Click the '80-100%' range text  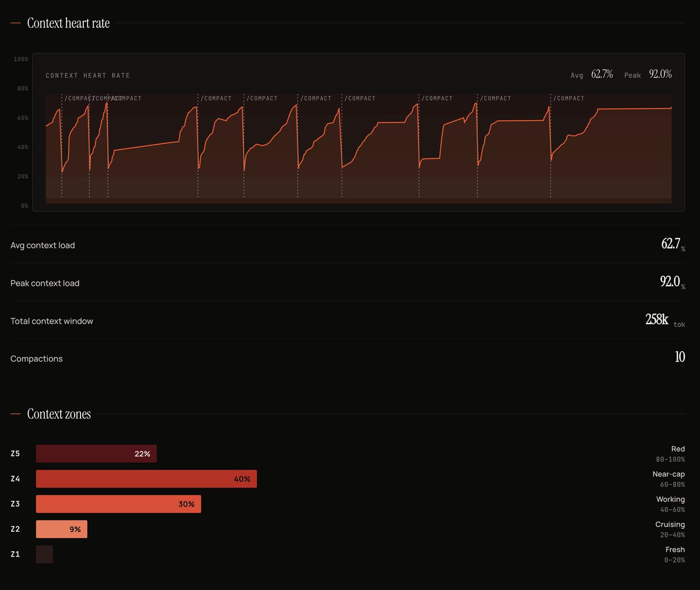point(671,459)
